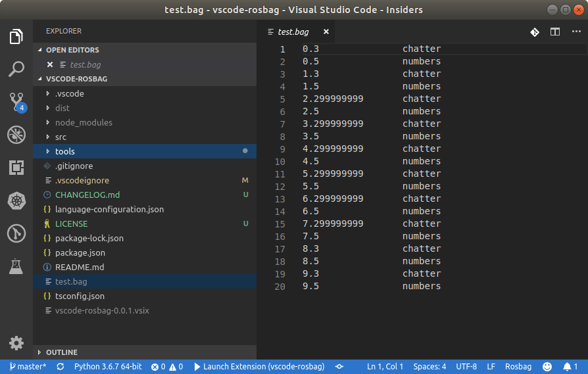
Task: Open Source Control view with 4 badge
Action: click(17, 102)
